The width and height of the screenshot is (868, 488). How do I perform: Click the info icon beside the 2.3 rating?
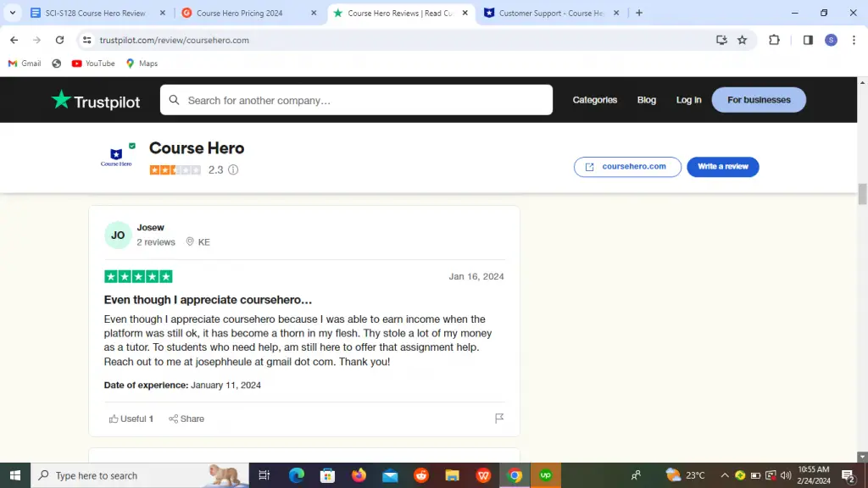[232, 169]
